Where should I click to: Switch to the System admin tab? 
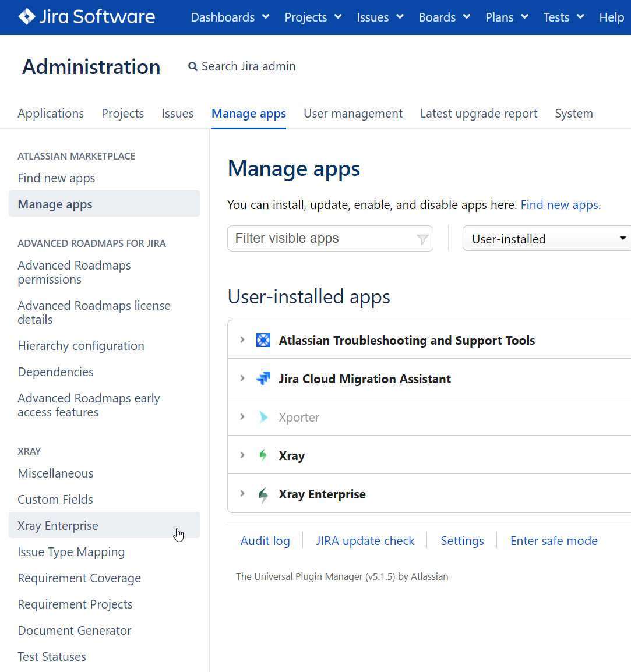pyautogui.click(x=574, y=114)
